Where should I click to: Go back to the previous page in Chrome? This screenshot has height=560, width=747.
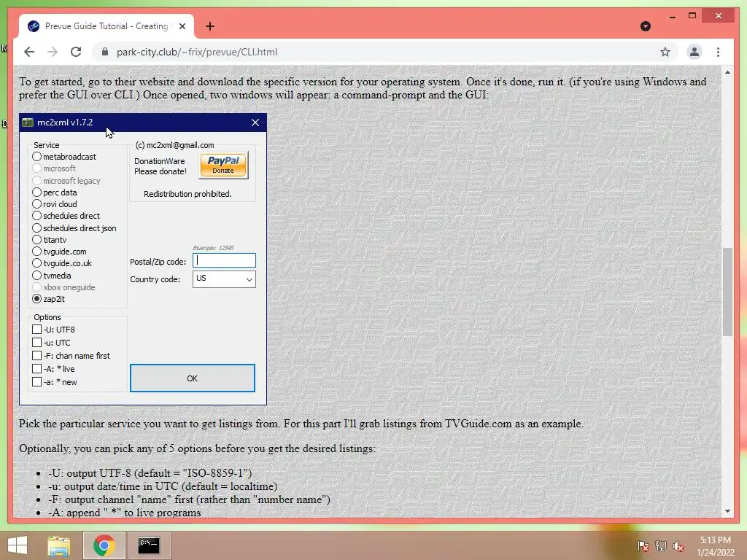click(29, 52)
